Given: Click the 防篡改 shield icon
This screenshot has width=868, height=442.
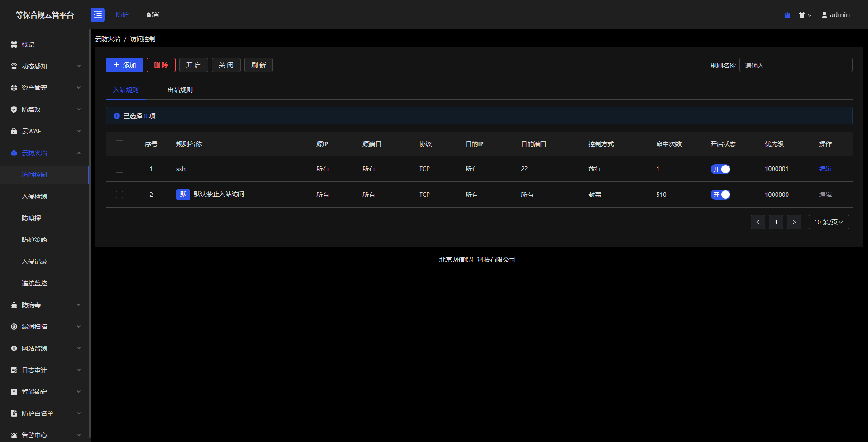Looking at the screenshot, I should 14,109.
